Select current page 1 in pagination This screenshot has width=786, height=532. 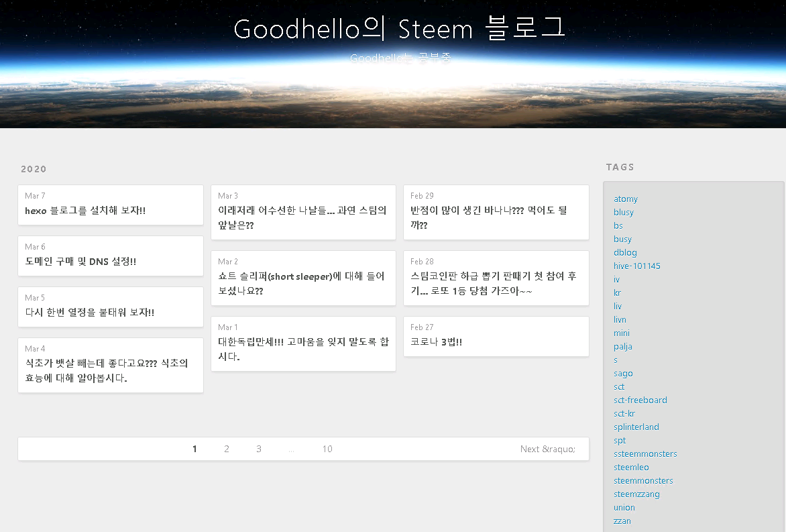(x=194, y=449)
